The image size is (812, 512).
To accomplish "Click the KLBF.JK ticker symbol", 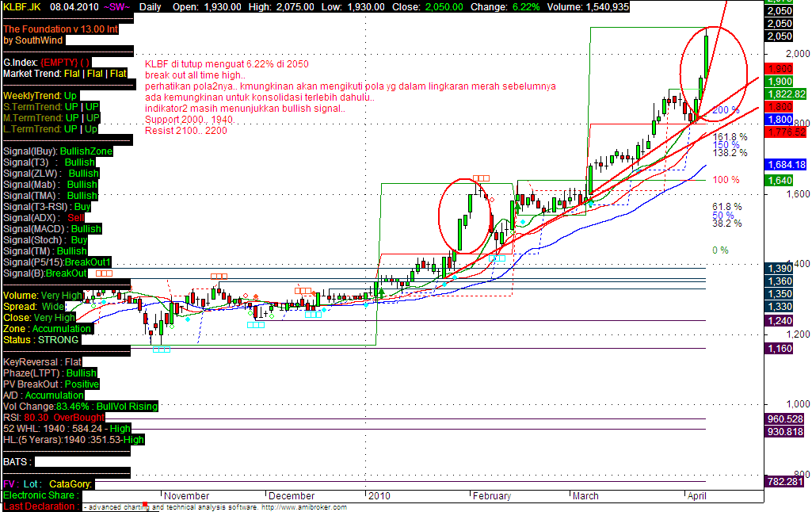I will pos(21,6).
